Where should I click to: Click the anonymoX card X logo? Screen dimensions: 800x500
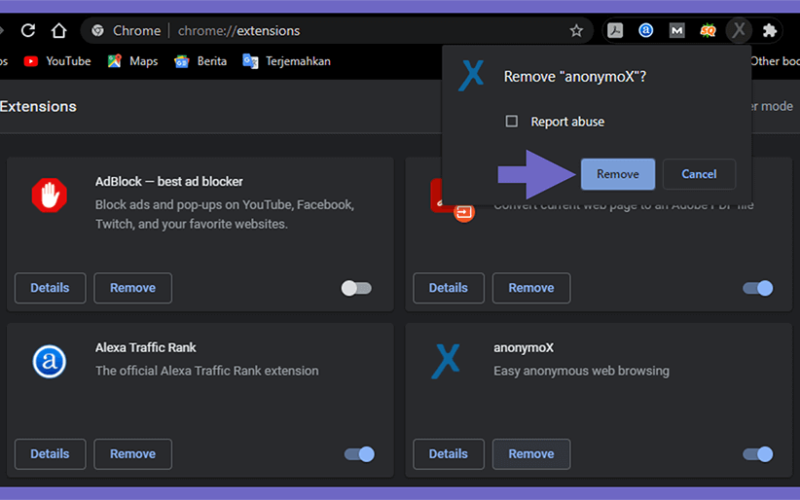point(446,361)
